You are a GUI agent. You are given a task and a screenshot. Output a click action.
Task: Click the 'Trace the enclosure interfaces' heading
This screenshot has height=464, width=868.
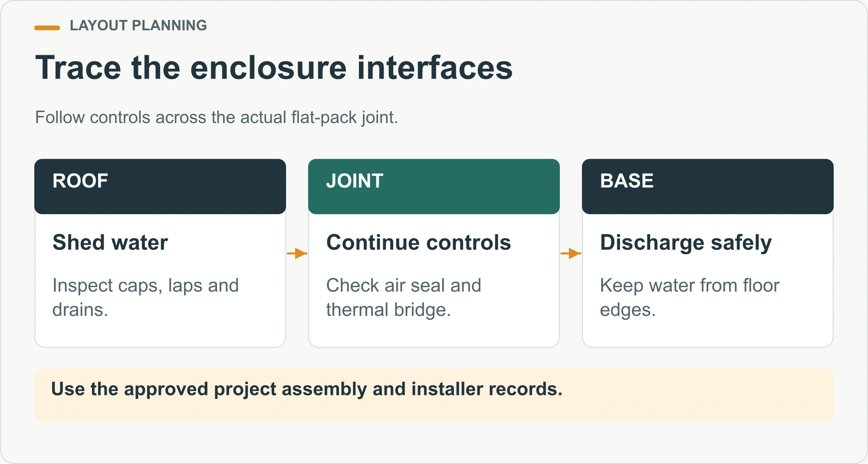tap(274, 68)
